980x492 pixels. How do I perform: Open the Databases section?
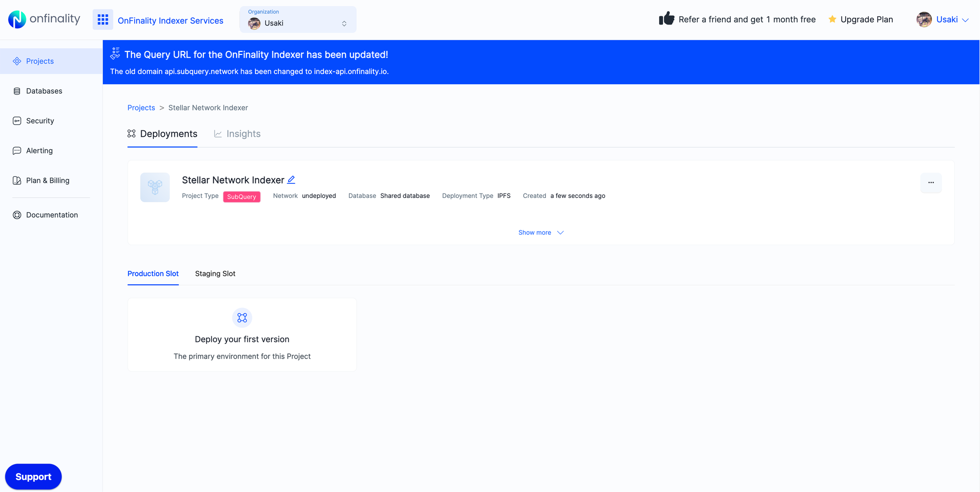[x=44, y=91]
